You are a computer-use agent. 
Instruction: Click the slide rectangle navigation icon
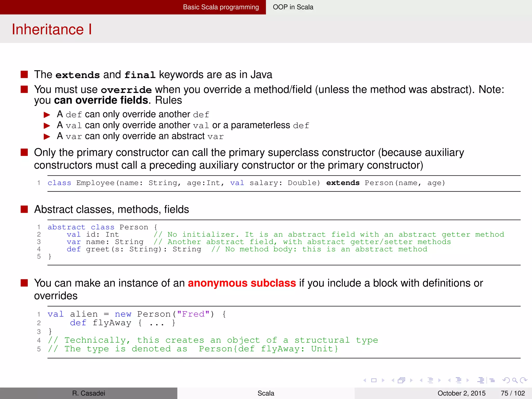374,380
